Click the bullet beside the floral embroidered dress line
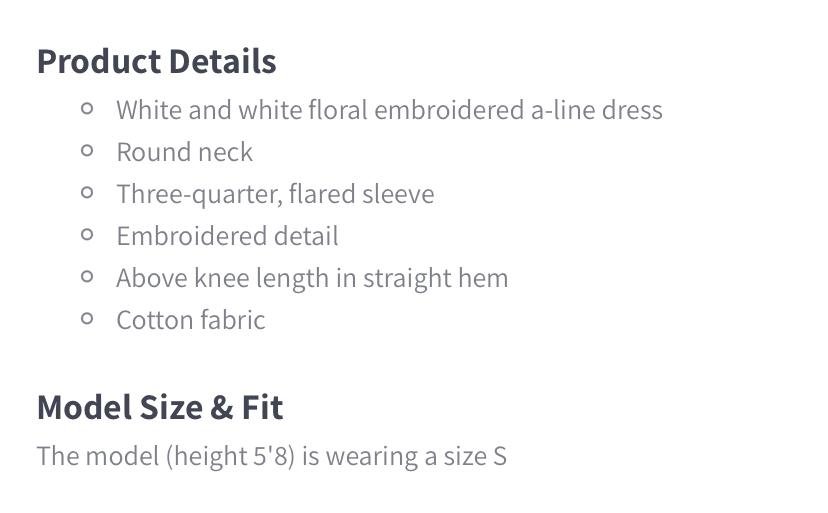The height and width of the screenshot is (513, 828). (87, 108)
